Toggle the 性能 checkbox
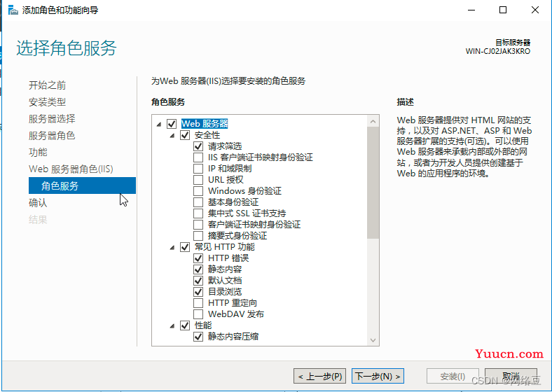The height and width of the screenshot is (392, 552). tap(185, 325)
